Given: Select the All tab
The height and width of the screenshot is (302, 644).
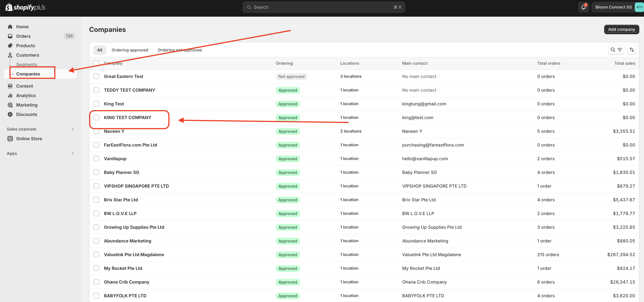Looking at the screenshot, I should click(99, 50).
